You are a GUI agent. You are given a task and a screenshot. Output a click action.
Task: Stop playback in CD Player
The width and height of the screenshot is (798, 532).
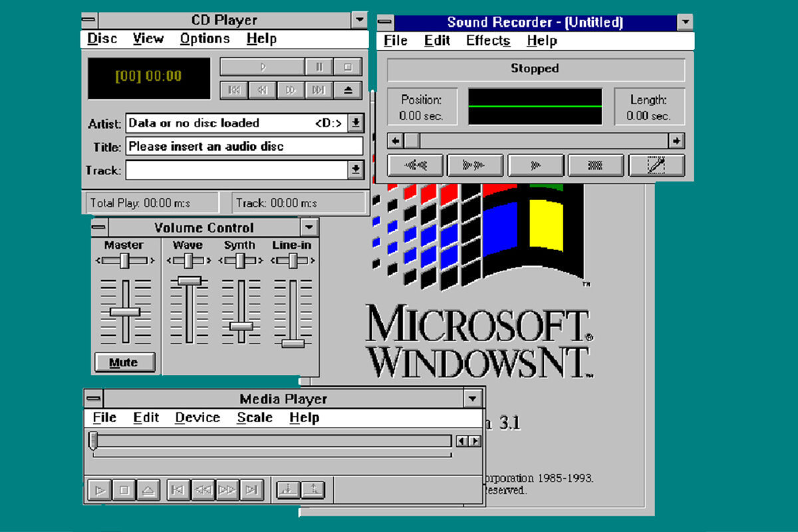(347, 66)
